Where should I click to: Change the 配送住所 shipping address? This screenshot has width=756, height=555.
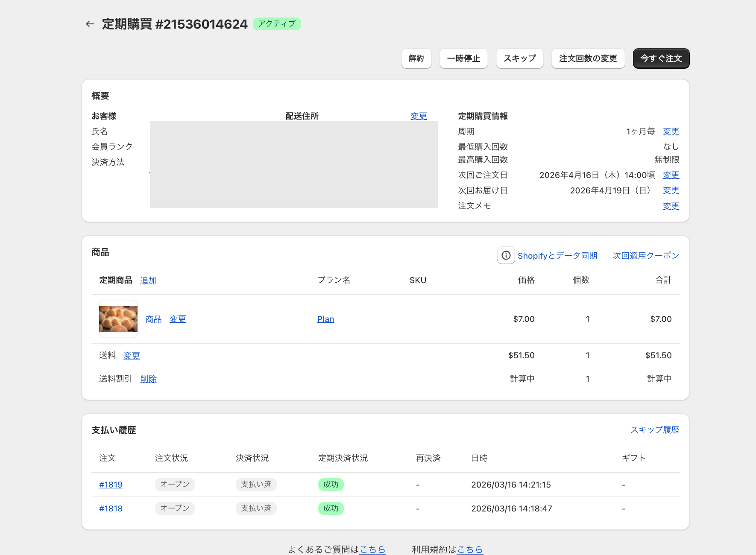(419, 116)
